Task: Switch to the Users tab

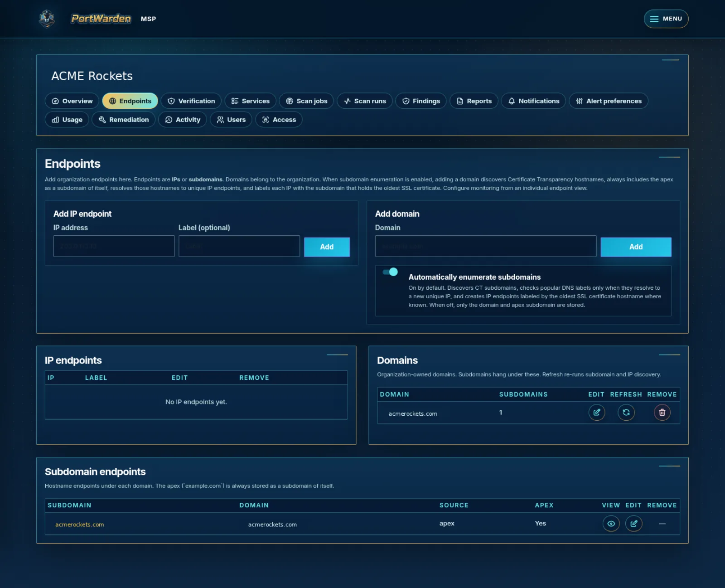Action: point(231,120)
